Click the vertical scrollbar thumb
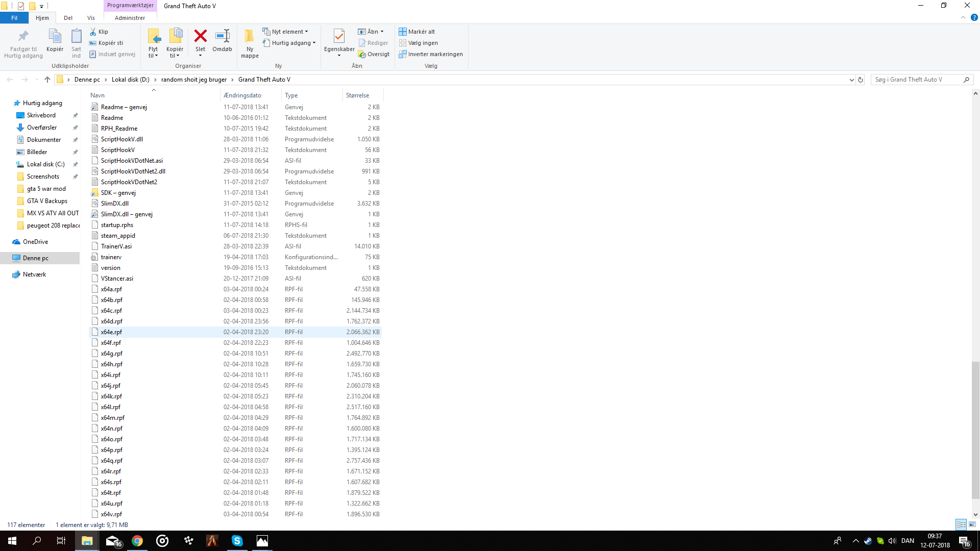The width and height of the screenshot is (980, 551). tap(975, 430)
